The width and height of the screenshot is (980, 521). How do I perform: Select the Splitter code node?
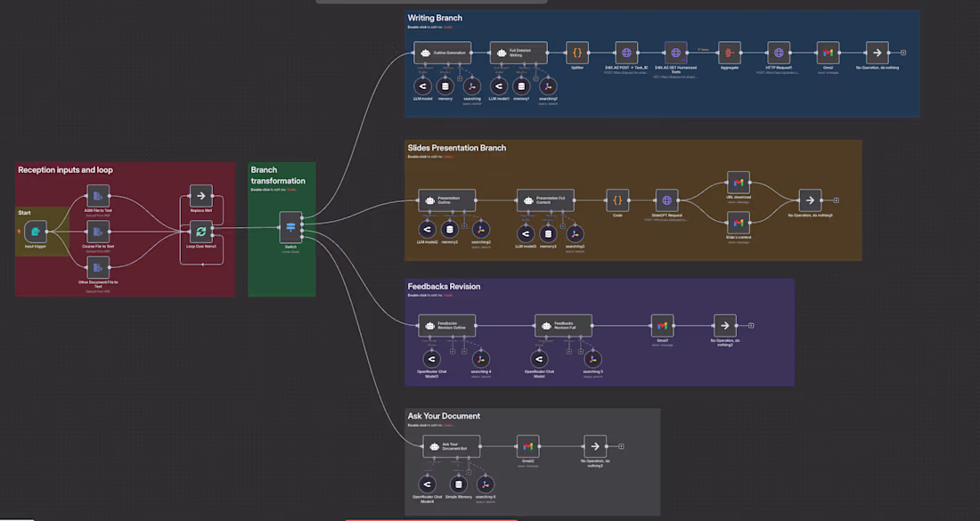click(577, 53)
